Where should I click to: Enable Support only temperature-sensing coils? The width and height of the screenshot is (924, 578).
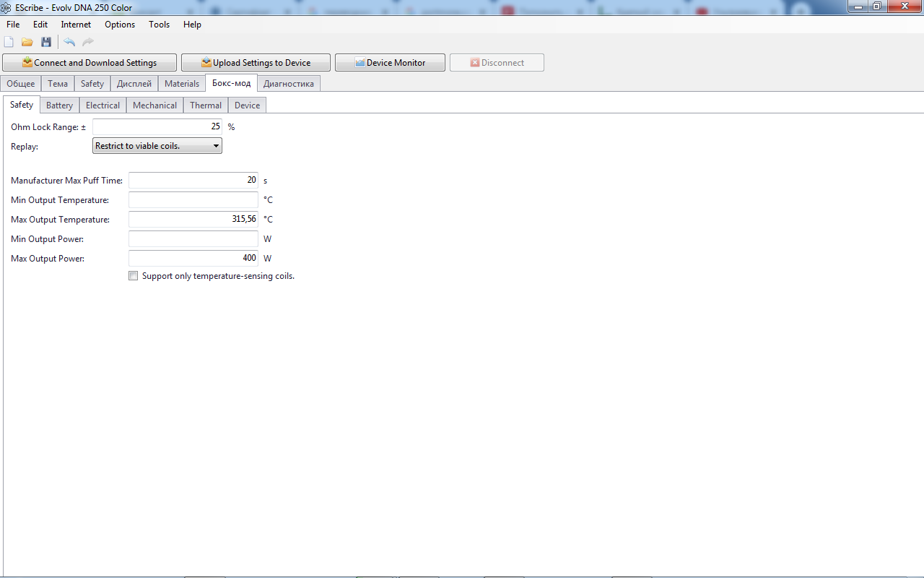[133, 276]
